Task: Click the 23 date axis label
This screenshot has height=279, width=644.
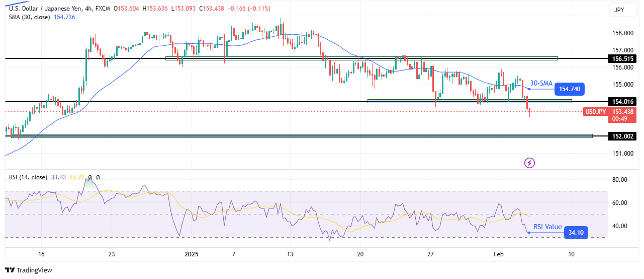Action: tap(112, 254)
